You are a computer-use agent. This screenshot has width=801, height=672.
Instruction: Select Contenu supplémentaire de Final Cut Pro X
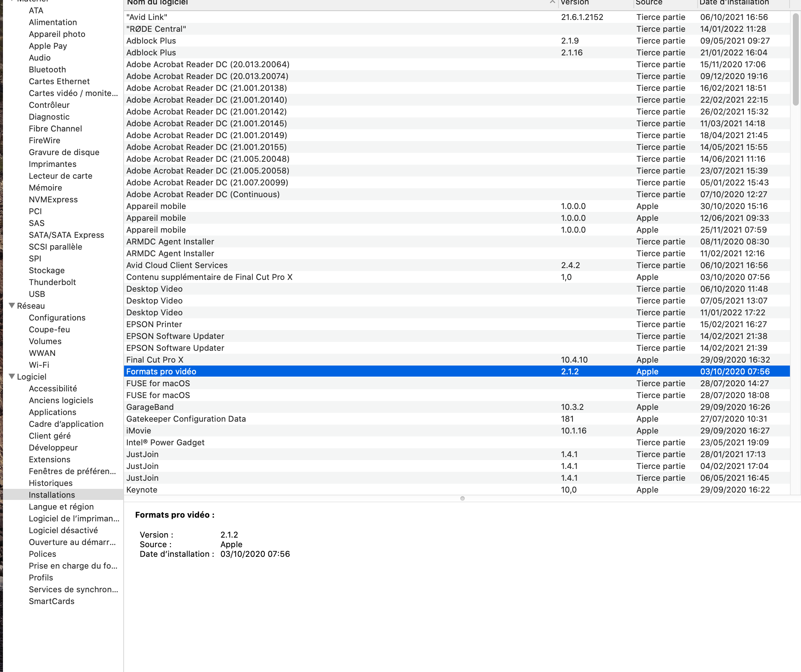coord(457,277)
